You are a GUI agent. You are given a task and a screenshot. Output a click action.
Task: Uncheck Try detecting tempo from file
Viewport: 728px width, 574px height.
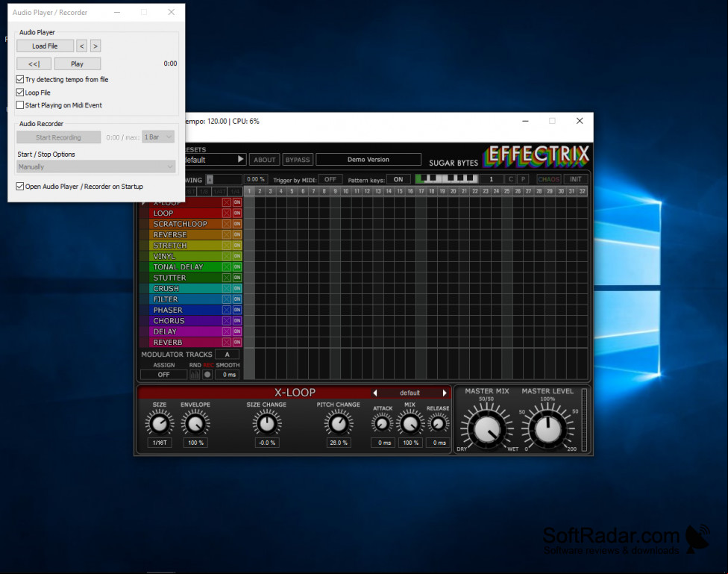click(x=20, y=79)
